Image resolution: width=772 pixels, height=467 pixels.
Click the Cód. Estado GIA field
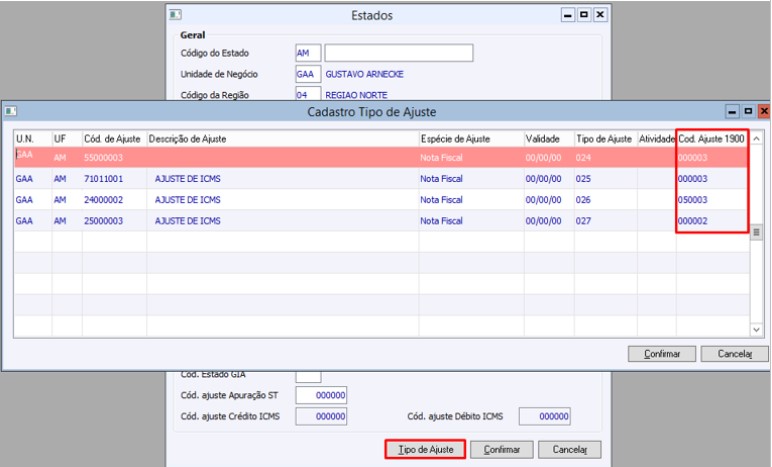[x=308, y=376]
